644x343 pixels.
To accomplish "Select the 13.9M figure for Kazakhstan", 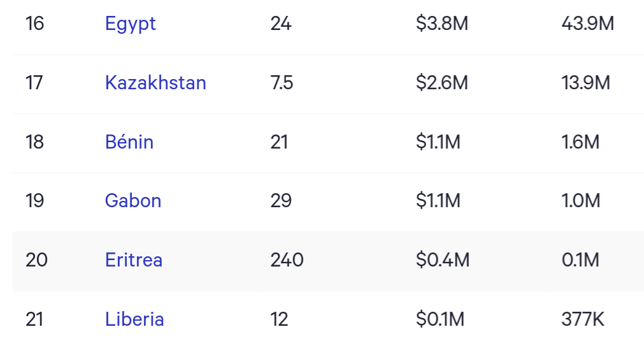I will tap(586, 83).
